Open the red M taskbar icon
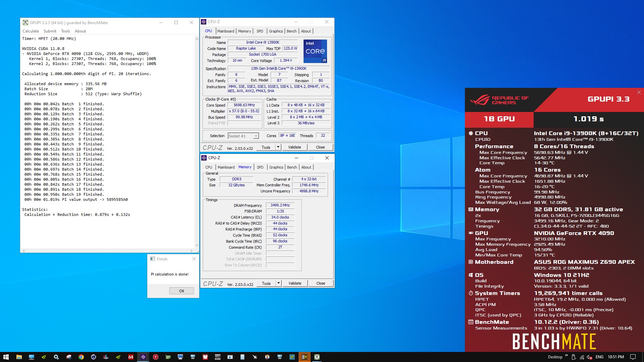Image resolution: width=644 pixels, height=362 pixels. coord(205,357)
